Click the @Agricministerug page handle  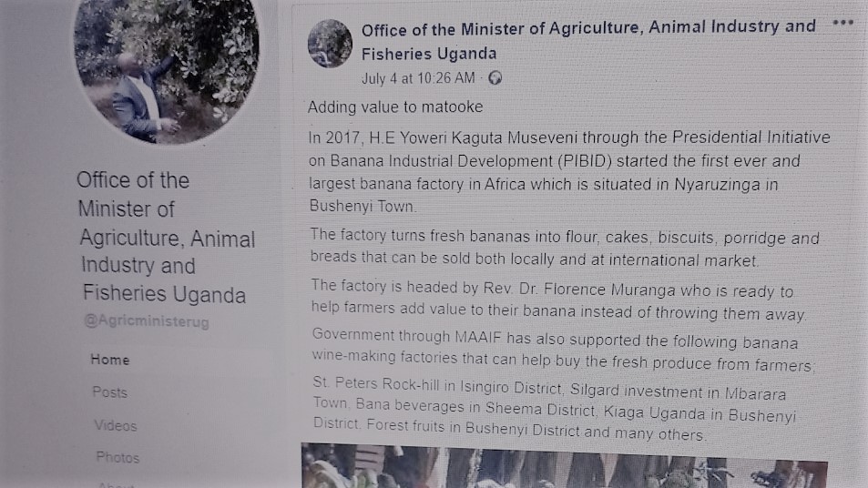coord(143,321)
